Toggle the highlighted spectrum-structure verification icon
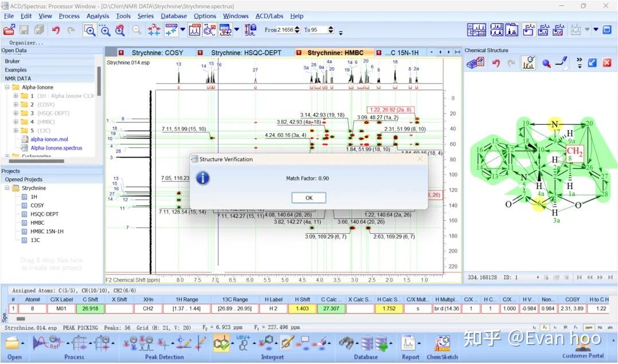This screenshot has height=364, width=618. (x=529, y=63)
